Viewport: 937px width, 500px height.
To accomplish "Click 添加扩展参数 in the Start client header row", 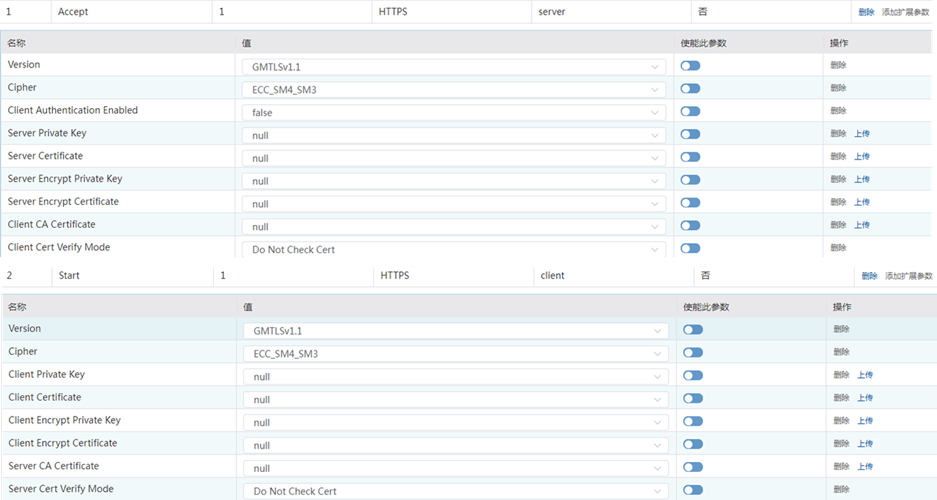I will 908,276.
